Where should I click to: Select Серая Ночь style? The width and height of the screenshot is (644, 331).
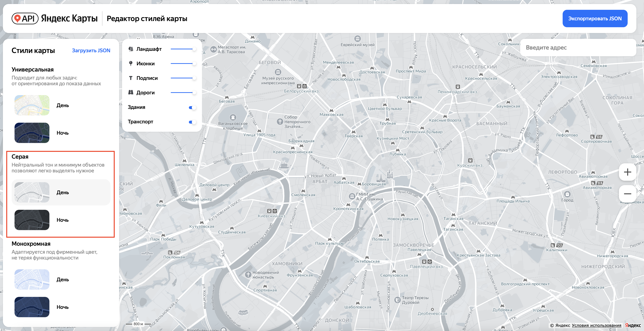click(x=61, y=220)
